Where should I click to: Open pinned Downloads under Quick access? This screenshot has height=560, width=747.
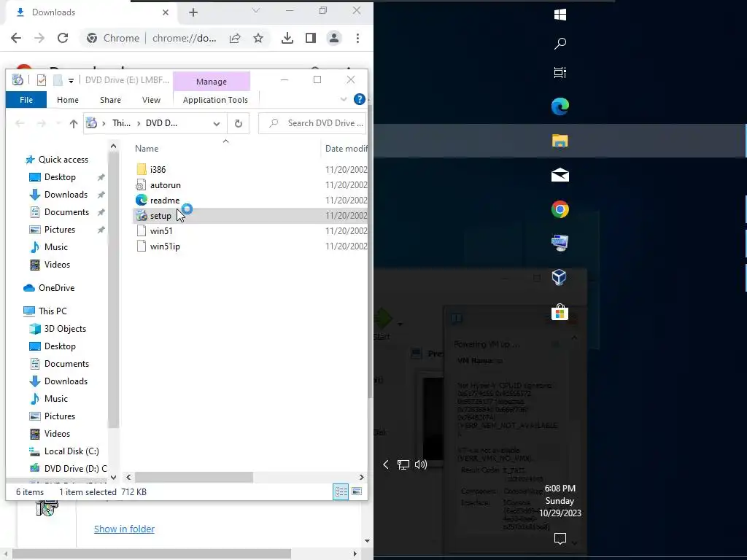[x=66, y=195]
